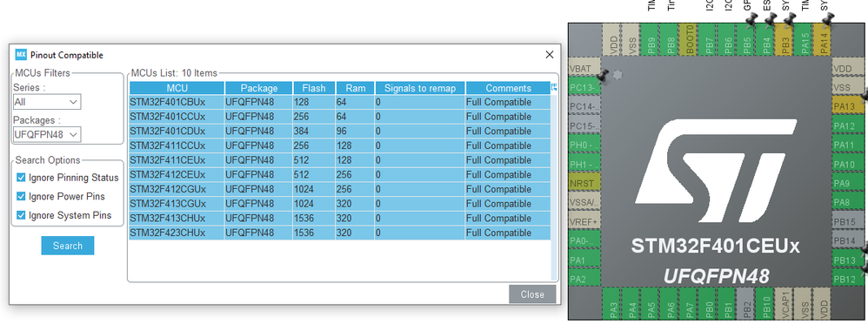868x324 pixels.
Task: Click the MX logo in dialog title
Action: [x=21, y=54]
